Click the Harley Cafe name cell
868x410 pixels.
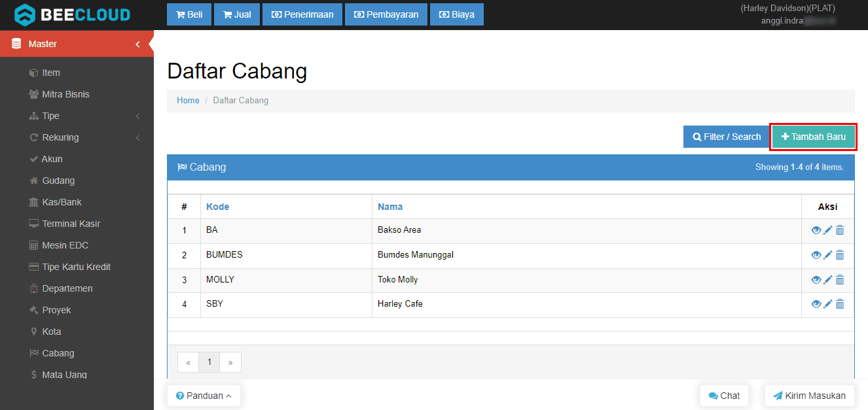(x=587, y=304)
